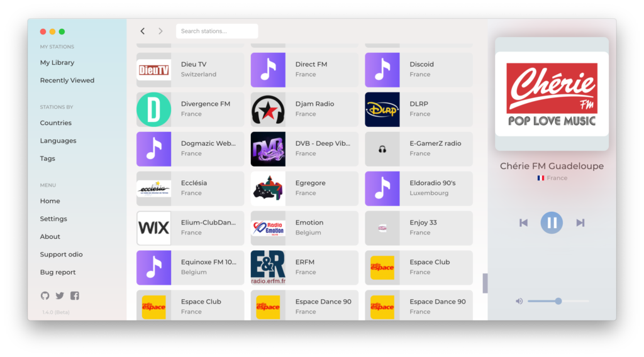Image resolution: width=644 pixels, height=357 pixels.
Task: Select the Discoid station name
Action: (421, 65)
